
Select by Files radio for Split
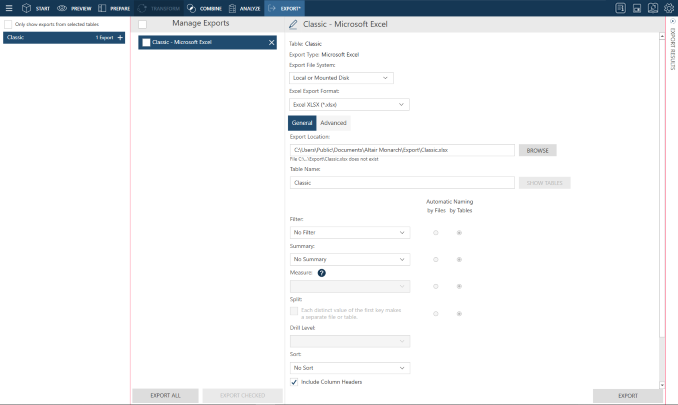pyautogui.click(x=436, y=314)
